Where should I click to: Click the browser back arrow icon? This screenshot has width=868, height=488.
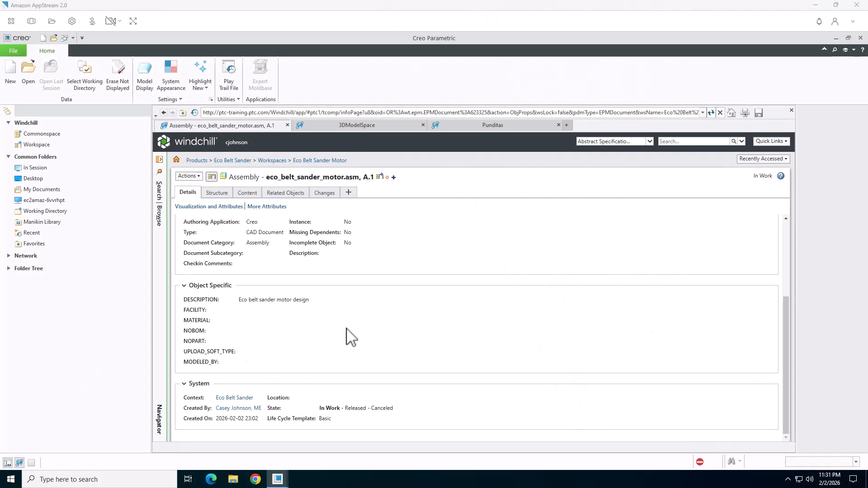[x=164, y=113]
